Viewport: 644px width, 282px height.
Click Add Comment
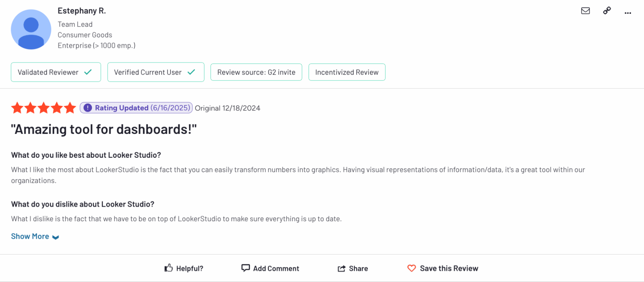click(270, 268)
